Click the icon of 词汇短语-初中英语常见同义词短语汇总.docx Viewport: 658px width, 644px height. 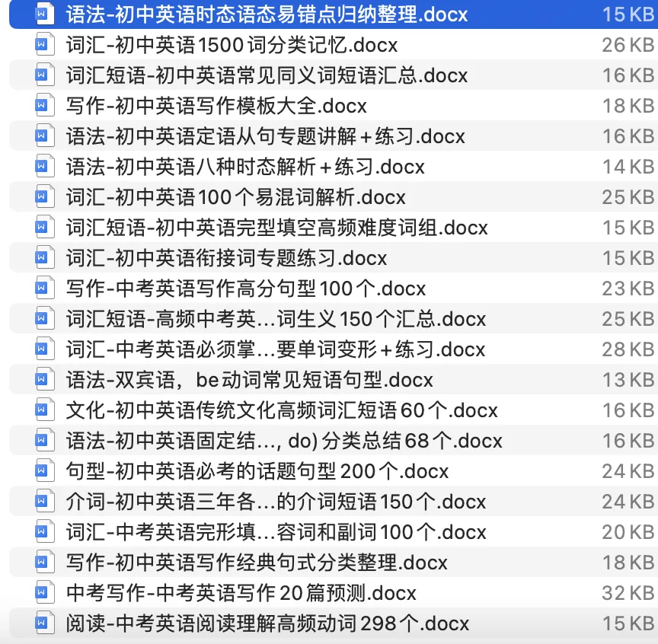click(44, 75)
